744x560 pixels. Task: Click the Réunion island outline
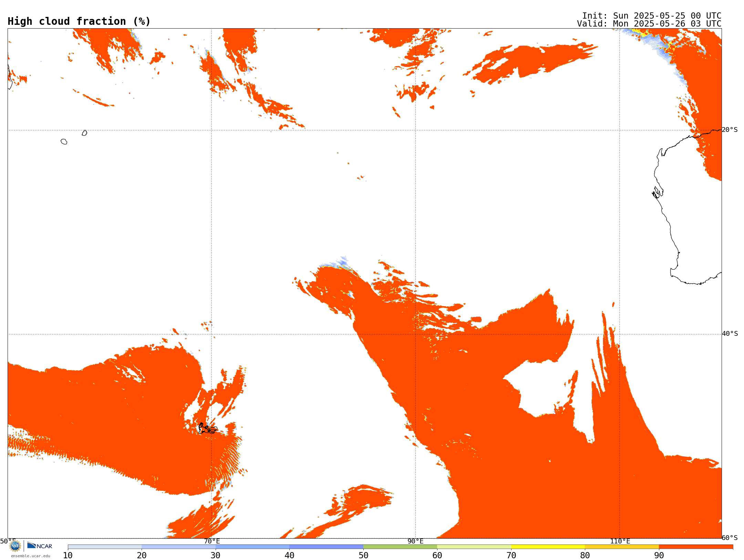tap(64, 142)
